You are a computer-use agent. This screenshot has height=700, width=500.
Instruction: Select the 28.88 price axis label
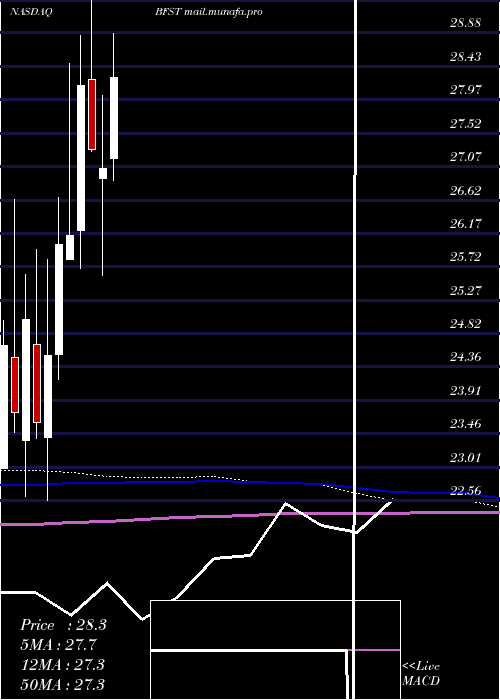tap(466, 23)
